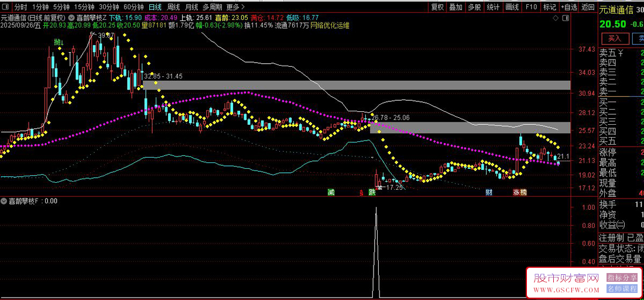Click the 喜鹊攀枝F indicator title
The image size is (644, 300).
(x=24, y=202)
